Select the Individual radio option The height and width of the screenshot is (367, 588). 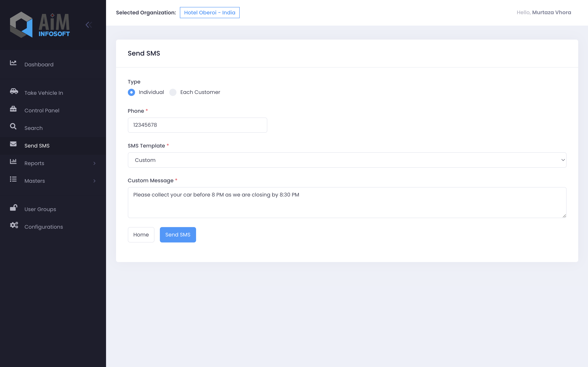click(x=131, y=92)
